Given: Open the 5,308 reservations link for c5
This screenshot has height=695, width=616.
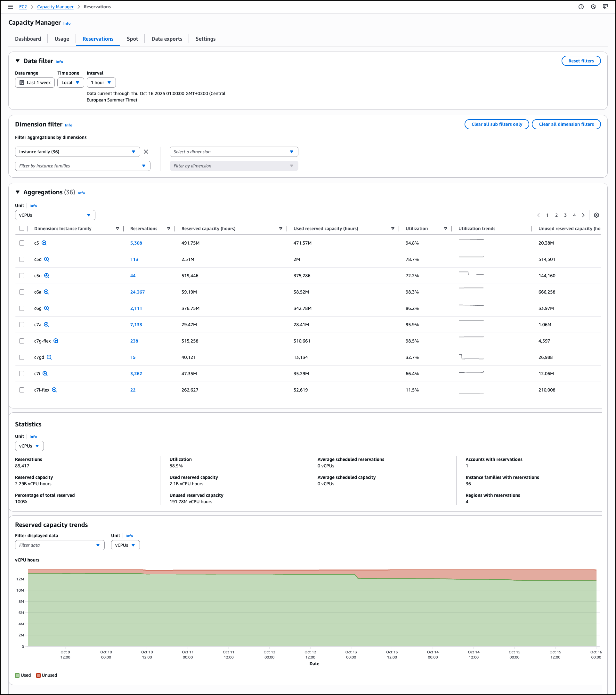Looking at the screenshot, I should [136, 243].
